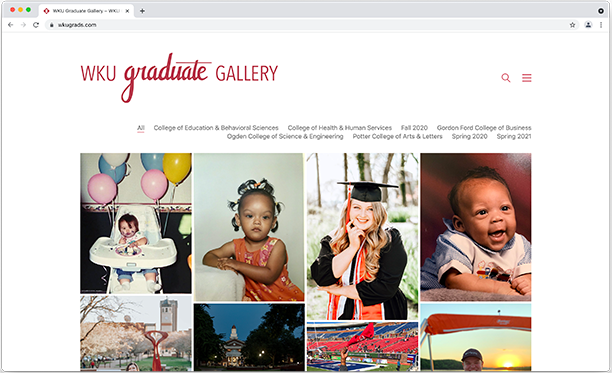
Task: Select the WKU Graduate Gallery browser tab
Action: (x=86, y=11)
